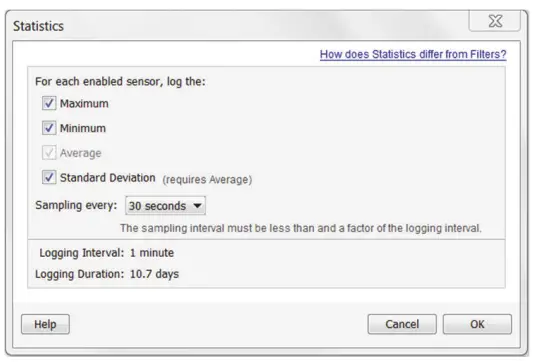Open 'How does Statistics differ from Filters?' link

(x=413, y=54)
